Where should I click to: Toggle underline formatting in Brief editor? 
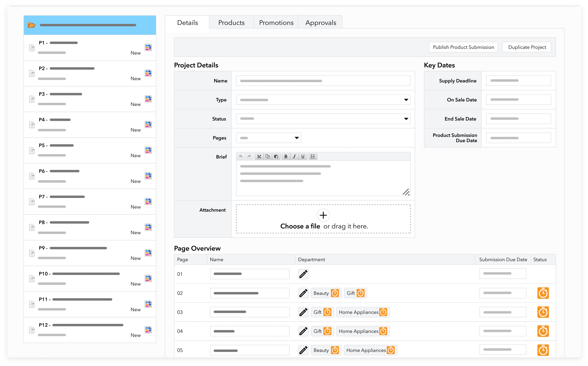tap(303, 157)
